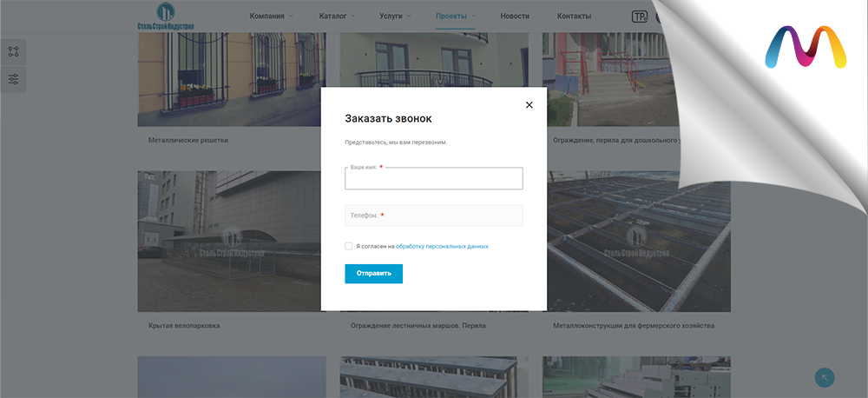Click the colorful M logo in corner
Screen dimensions: 868x398
click(806, 48)
